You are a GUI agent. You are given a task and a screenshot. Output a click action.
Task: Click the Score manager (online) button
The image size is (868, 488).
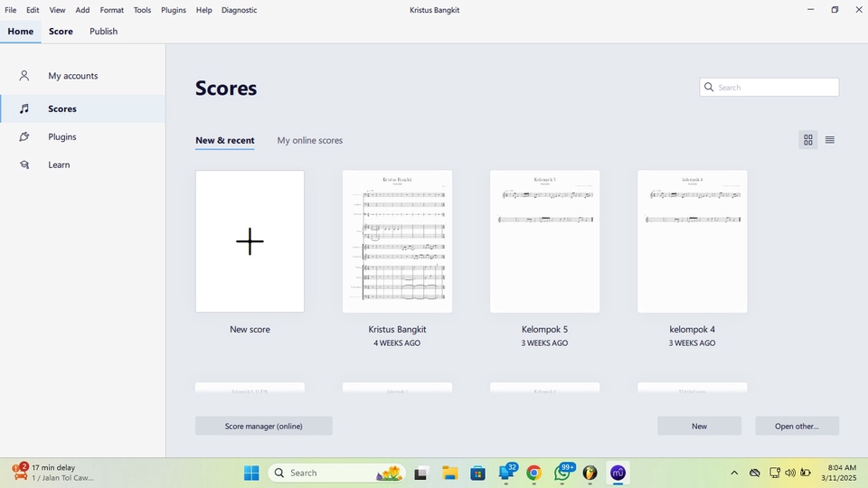[263, 426]
